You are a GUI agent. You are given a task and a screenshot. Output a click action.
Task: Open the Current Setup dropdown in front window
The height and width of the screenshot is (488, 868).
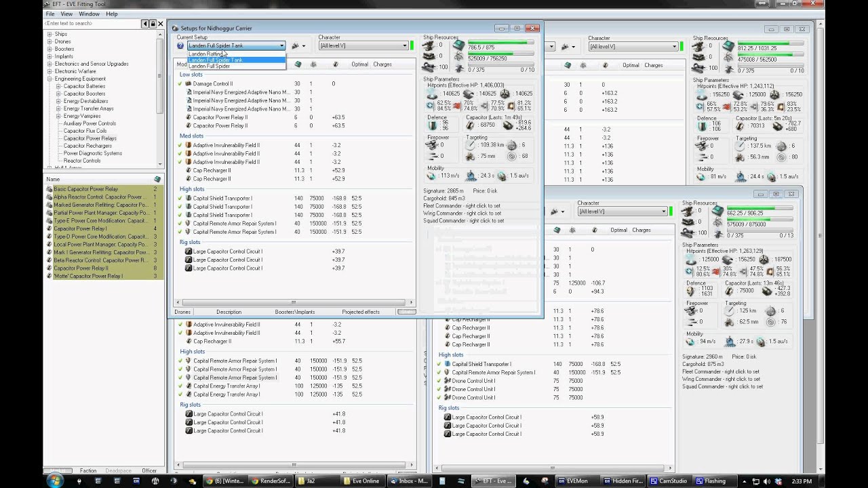point(281,46)
